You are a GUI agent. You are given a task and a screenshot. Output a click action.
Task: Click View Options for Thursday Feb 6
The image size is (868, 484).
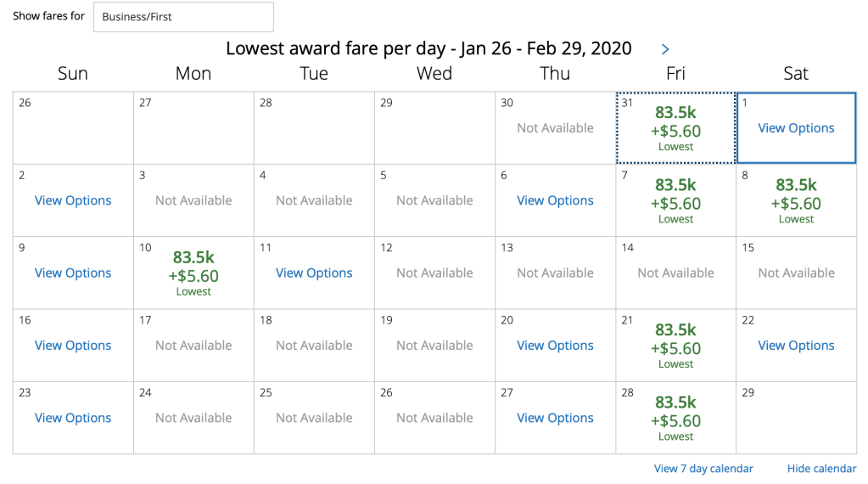click(x=555, y=200)
